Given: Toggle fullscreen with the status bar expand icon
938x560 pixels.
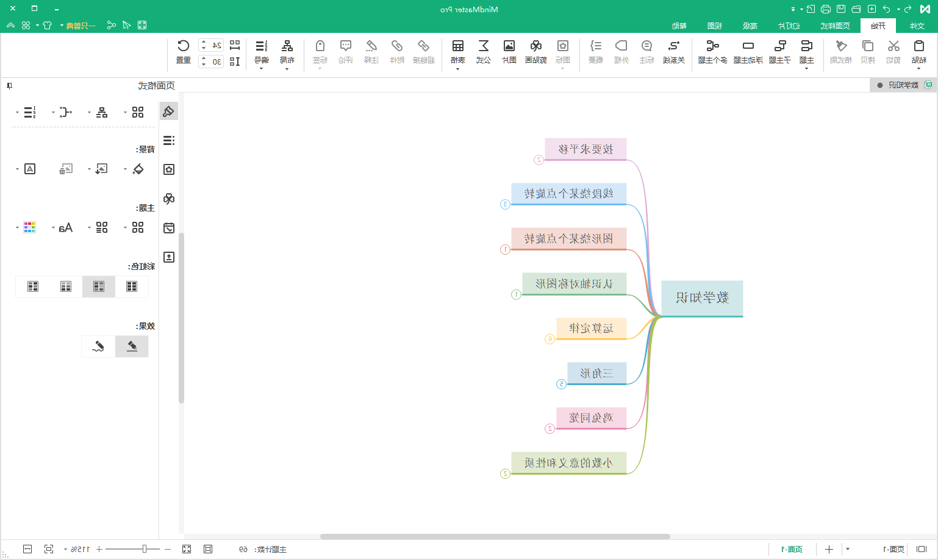Looking at the screenshot, I should tap(187, 549).
